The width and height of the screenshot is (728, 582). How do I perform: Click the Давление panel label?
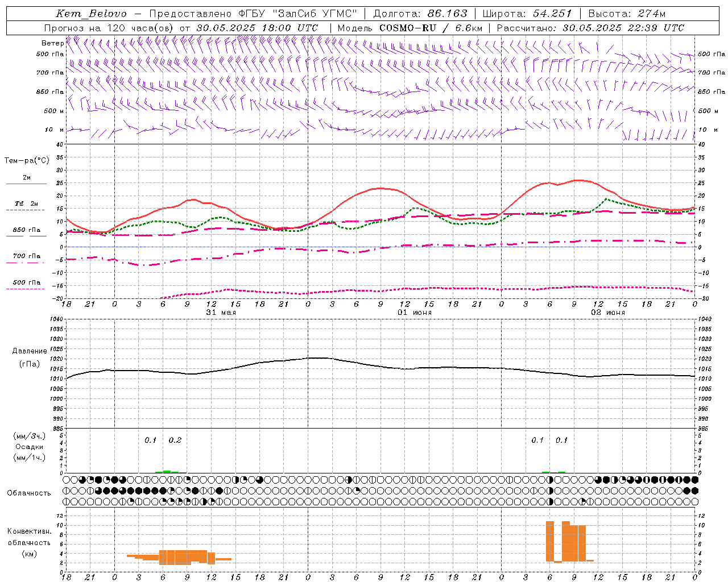click(30, 351)
